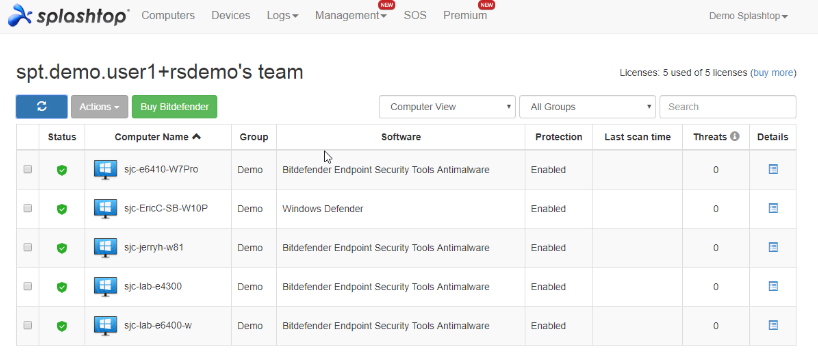
Task: Click the Buy Bitdefender button
Action: click(174, 106)
